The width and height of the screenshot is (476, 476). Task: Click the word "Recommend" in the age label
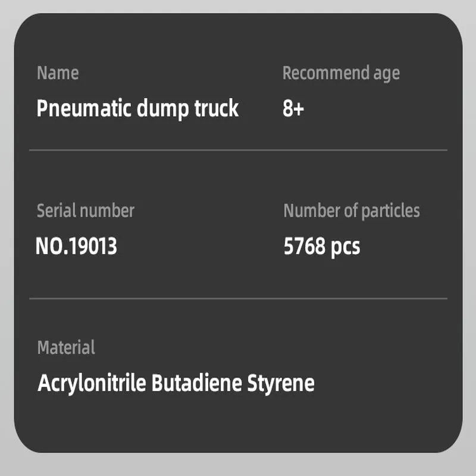pyautogui.click(x=325, y=73)
